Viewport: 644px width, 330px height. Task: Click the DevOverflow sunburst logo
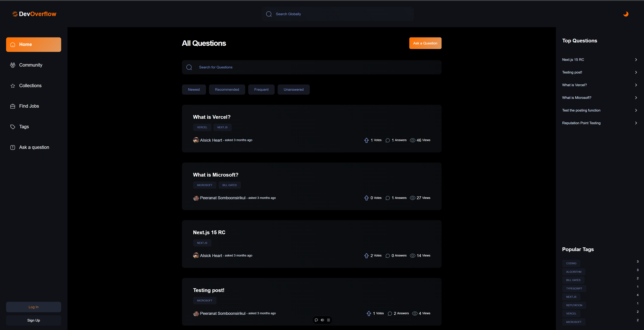(x=15, y=14)
